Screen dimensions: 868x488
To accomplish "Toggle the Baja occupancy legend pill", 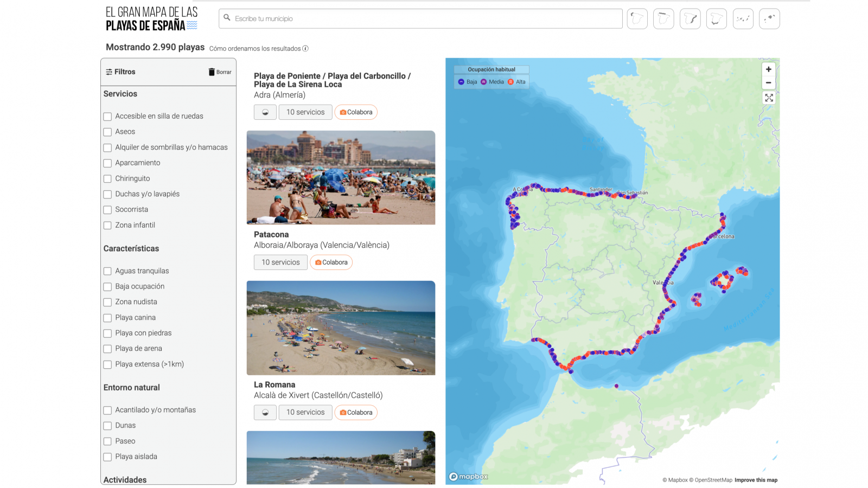I will [467, 81].
